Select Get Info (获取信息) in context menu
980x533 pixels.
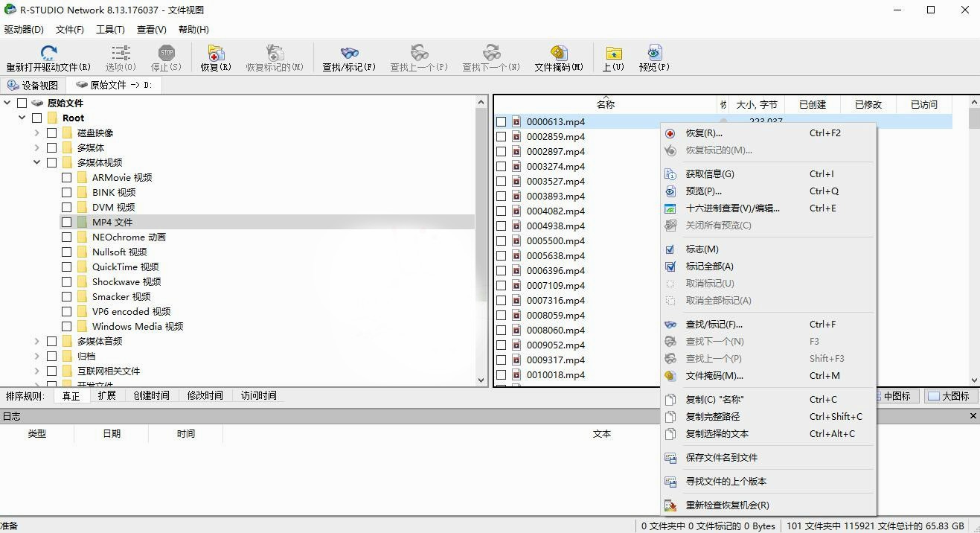coord(710,174)
